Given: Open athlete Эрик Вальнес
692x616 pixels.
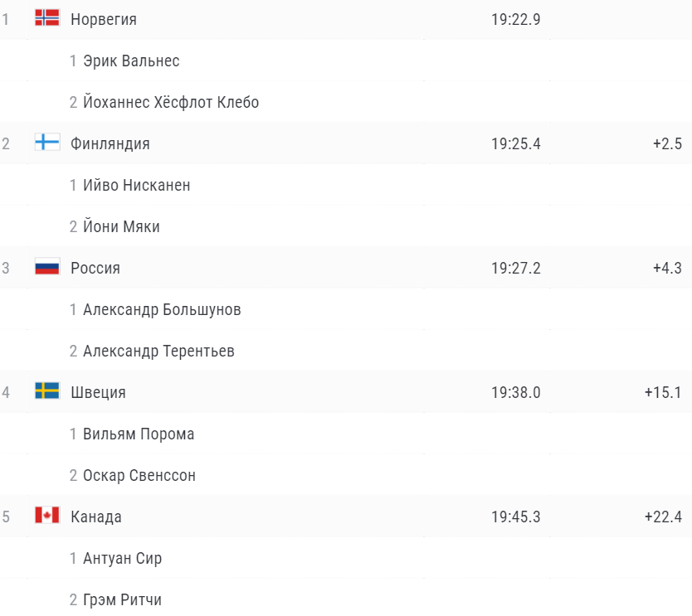Looking at the screenshot, I should click(131, 61).
